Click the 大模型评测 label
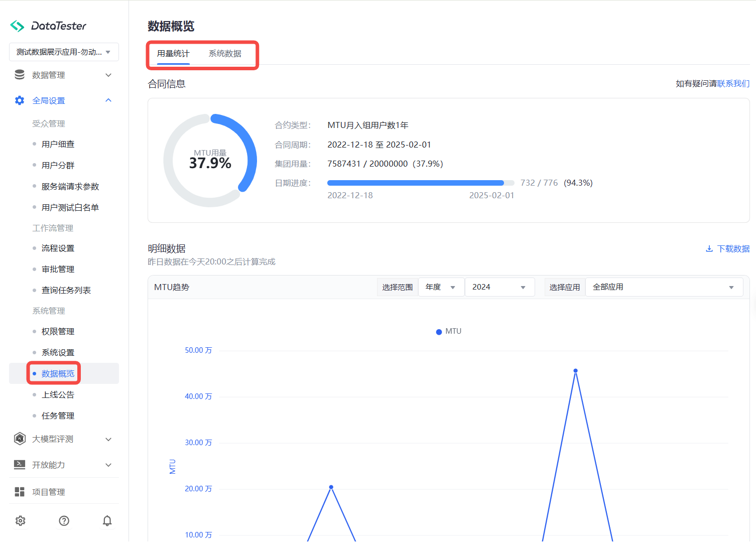The height and width of the screenshot is (546, 756). click(x=53, y=439)
